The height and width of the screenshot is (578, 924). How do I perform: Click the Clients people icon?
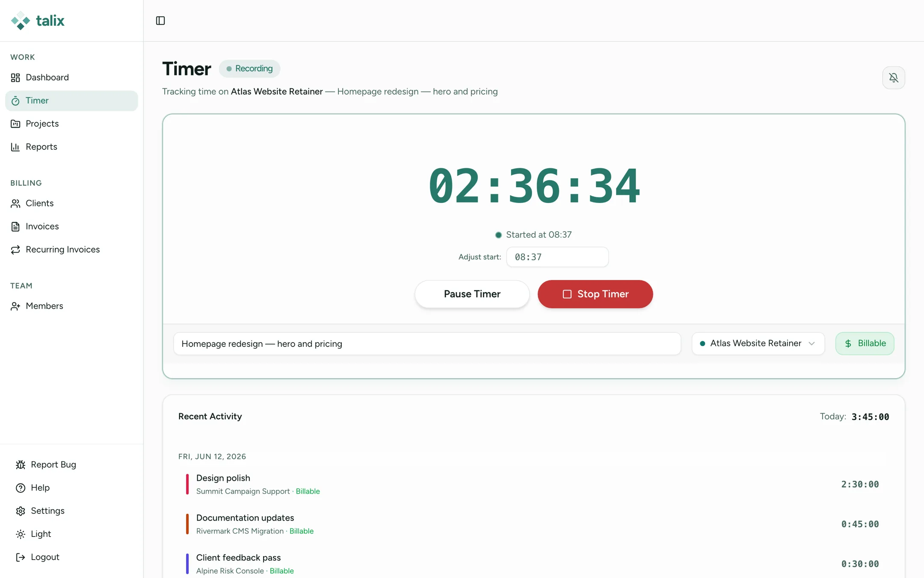(x=15, y=203)
